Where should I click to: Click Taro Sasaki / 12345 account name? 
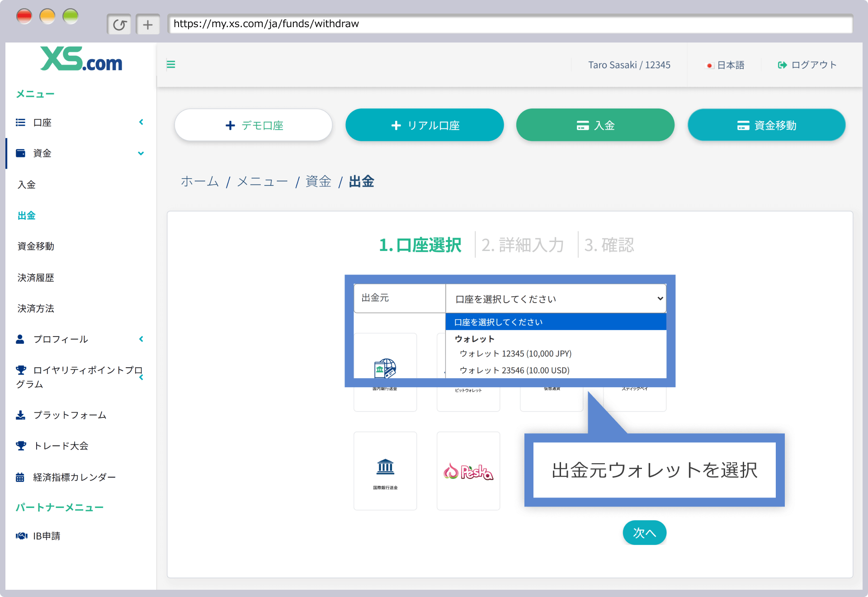pos(629,65)
